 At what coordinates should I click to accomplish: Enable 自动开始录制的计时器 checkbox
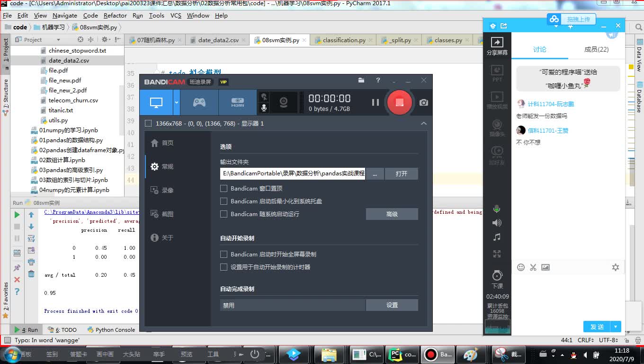224,267
